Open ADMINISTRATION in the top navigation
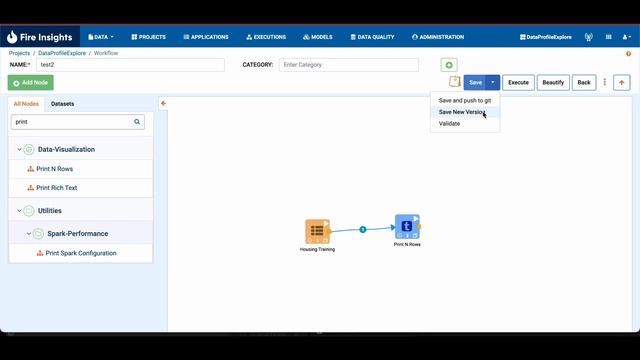Screen dimensions: 640x360 point(438,37)
